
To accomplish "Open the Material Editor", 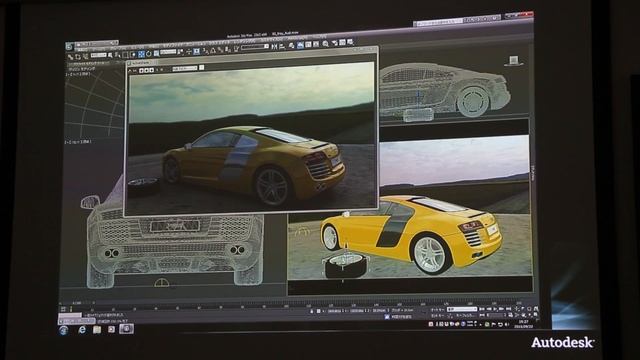I will tap(325, 43).
